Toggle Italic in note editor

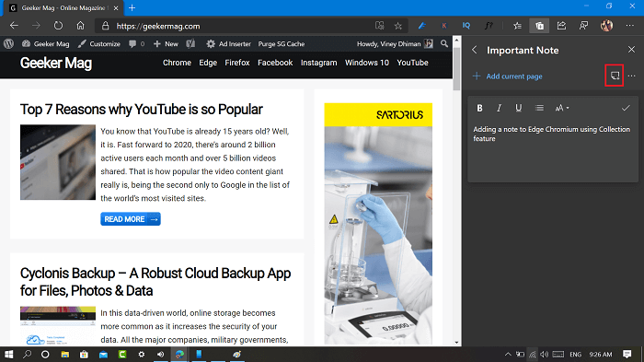pos(499,108)
